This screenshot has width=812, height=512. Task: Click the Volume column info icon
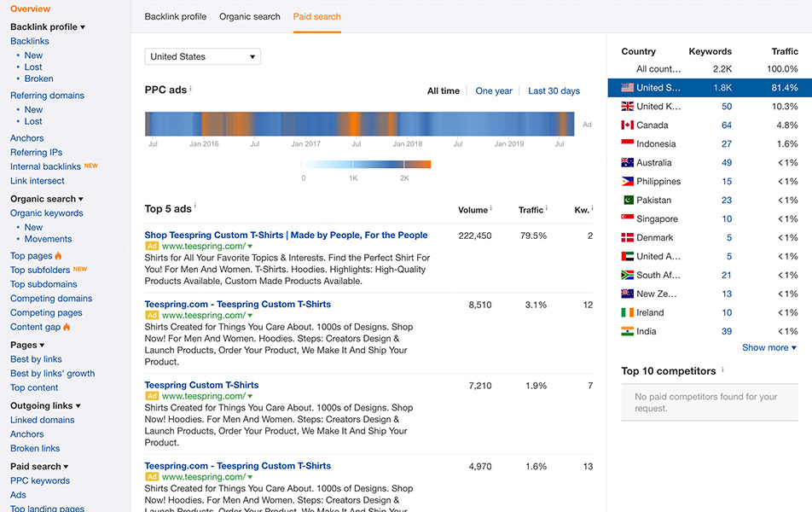tap(491, 209)
